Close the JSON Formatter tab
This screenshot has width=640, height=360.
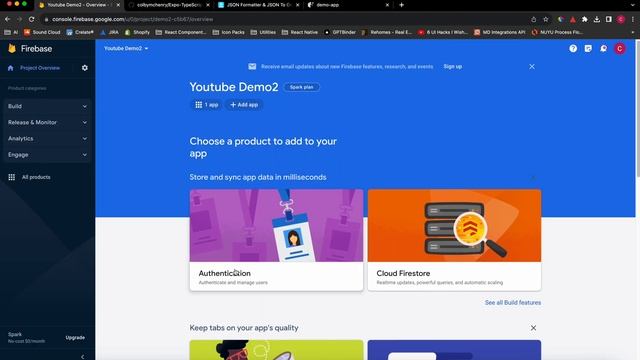click(298, 5)
